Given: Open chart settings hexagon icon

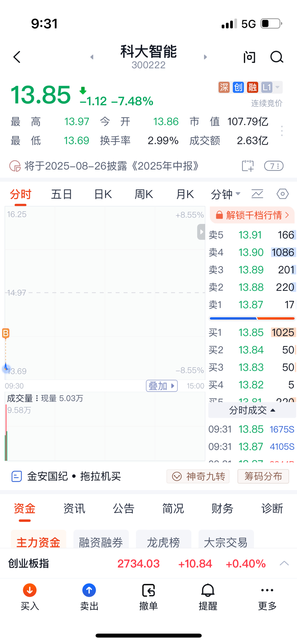Looking at the screenshot, I should [283, 194].
